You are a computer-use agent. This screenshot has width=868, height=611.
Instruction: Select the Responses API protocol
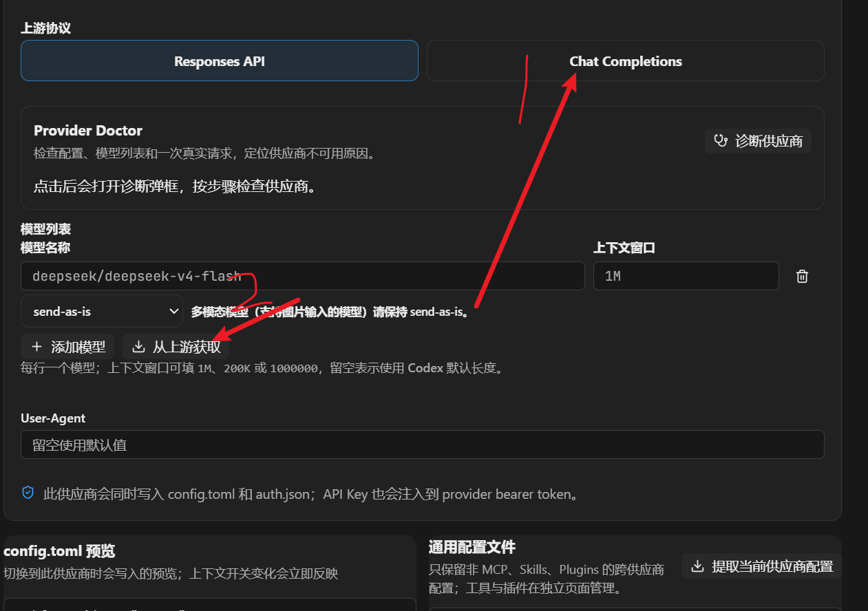click(219, 61)
